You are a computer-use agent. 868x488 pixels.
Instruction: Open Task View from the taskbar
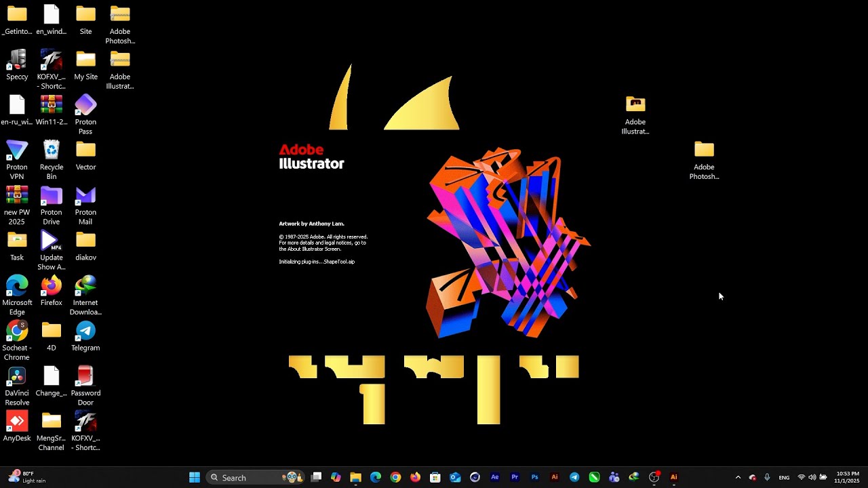316,477
